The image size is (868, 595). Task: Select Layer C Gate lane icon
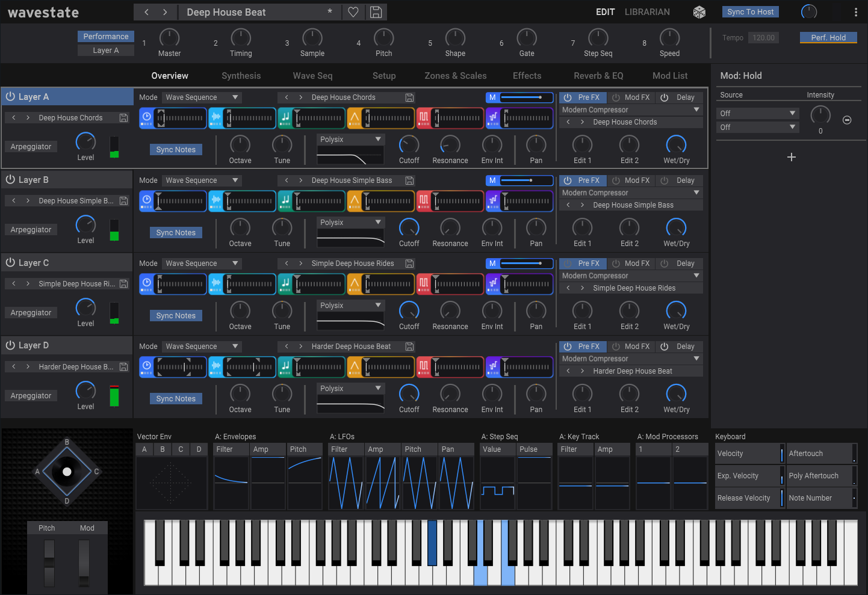424,284
